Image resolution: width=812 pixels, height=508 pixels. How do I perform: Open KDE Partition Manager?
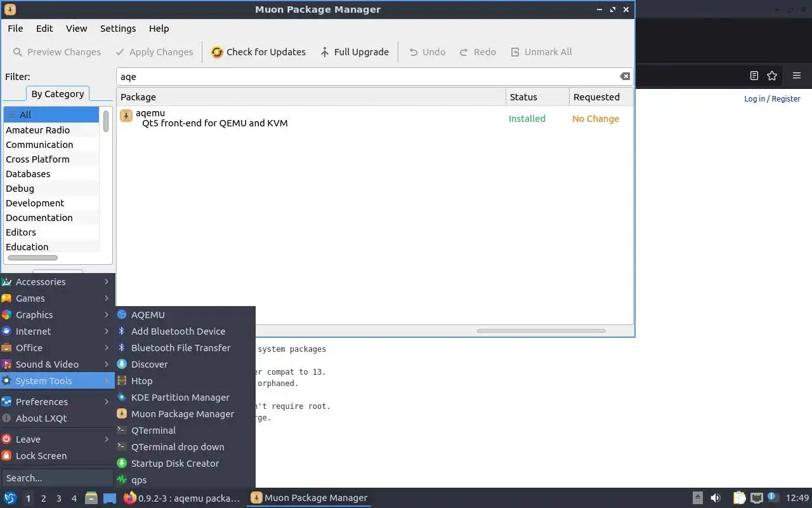[185, 398]
